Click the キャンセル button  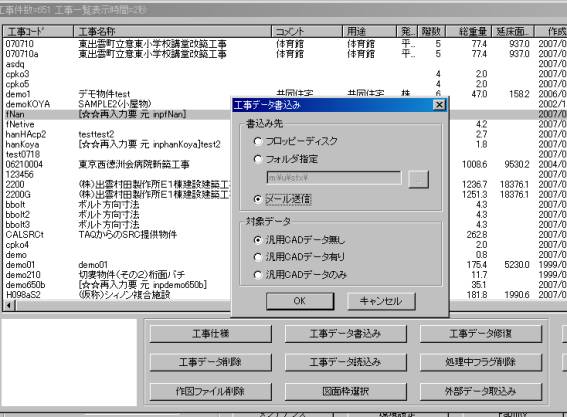[x=381, y=301]
